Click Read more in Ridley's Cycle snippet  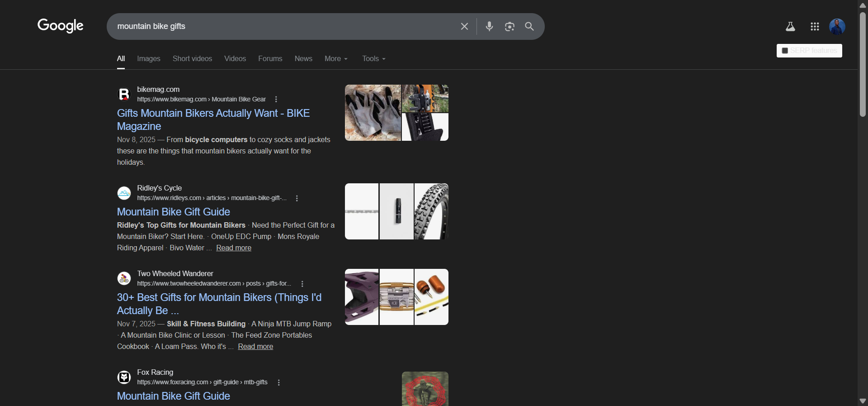(x=234, y=248)
